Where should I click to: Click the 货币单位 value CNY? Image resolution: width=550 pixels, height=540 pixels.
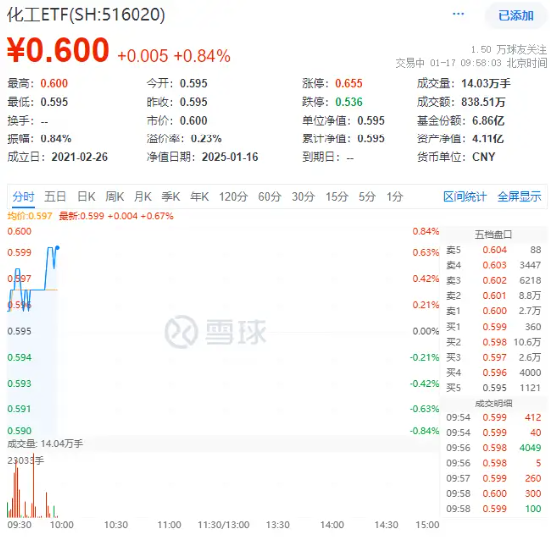click(483, 157)
